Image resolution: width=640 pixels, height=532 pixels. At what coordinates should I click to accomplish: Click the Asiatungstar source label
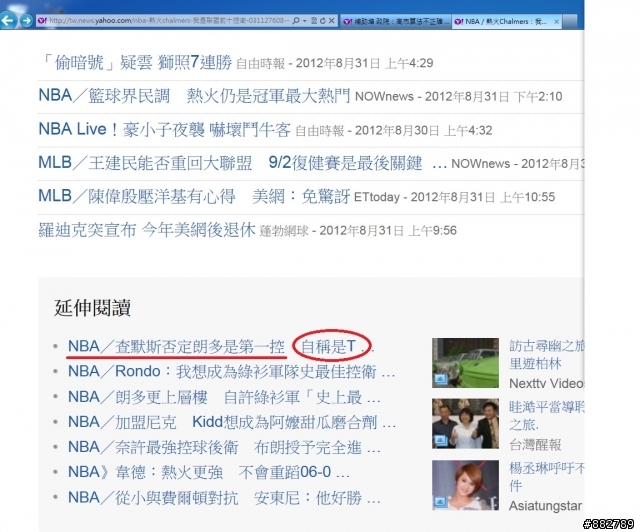[545, 506]
